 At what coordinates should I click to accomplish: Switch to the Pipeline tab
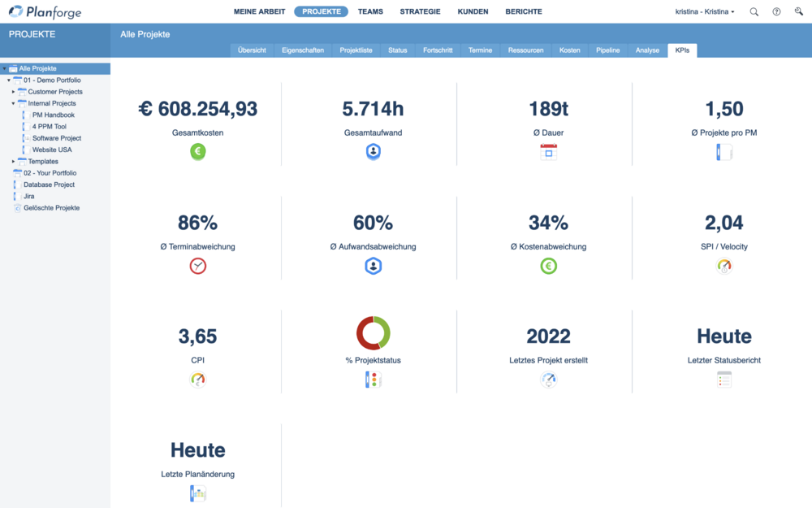[x=607, y=50]
